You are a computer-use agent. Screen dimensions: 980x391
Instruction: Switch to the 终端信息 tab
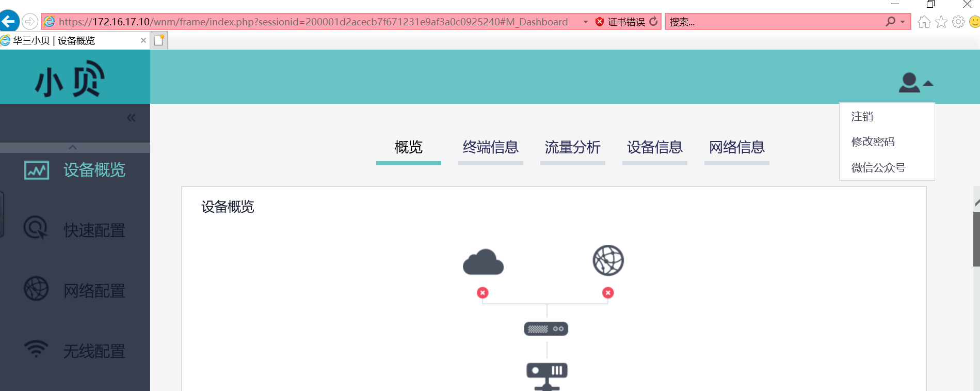[x=491, y=147]
